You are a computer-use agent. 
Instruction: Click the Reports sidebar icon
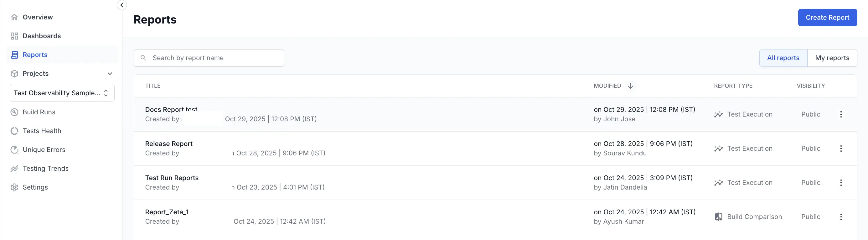click(x=14, y=55)
